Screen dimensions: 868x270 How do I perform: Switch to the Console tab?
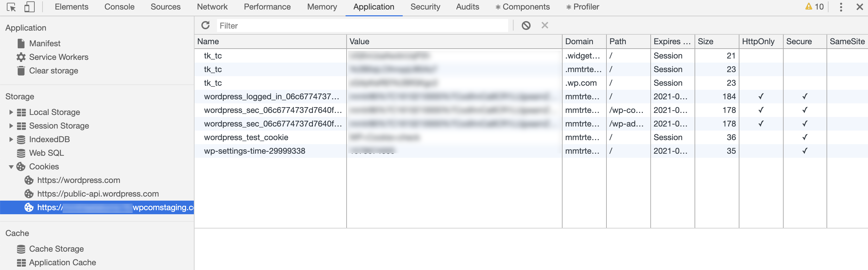point(119,7)
